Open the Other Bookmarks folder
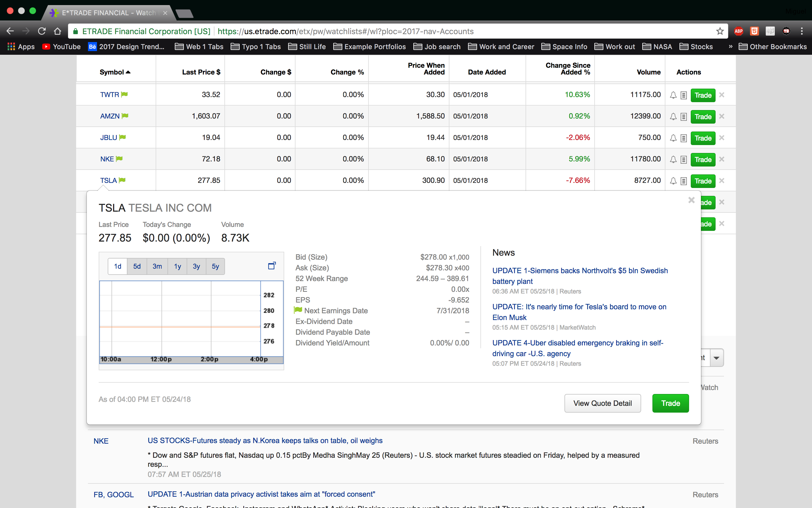 pos(773,47)
